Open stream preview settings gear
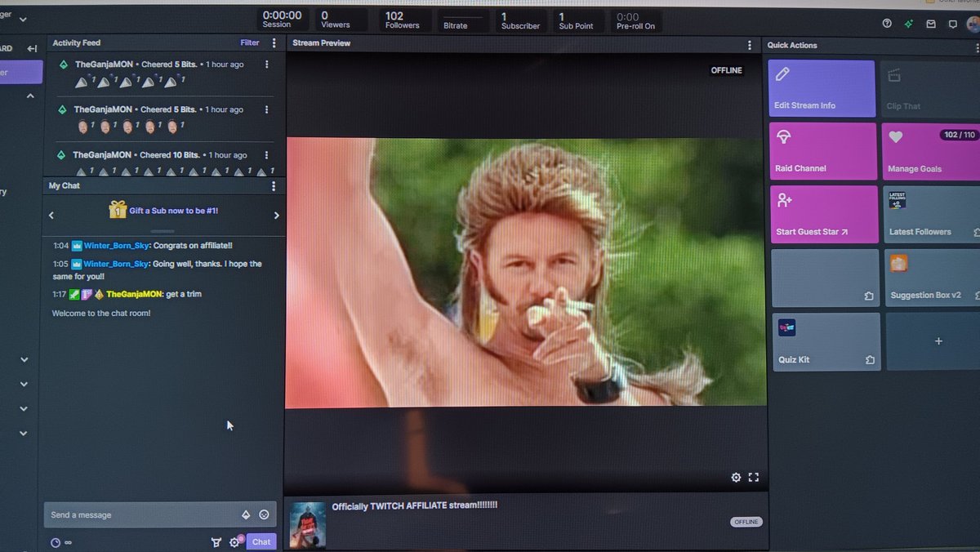Screen dimensions: 980x552 pyautogui.click(x=736, y=478)
